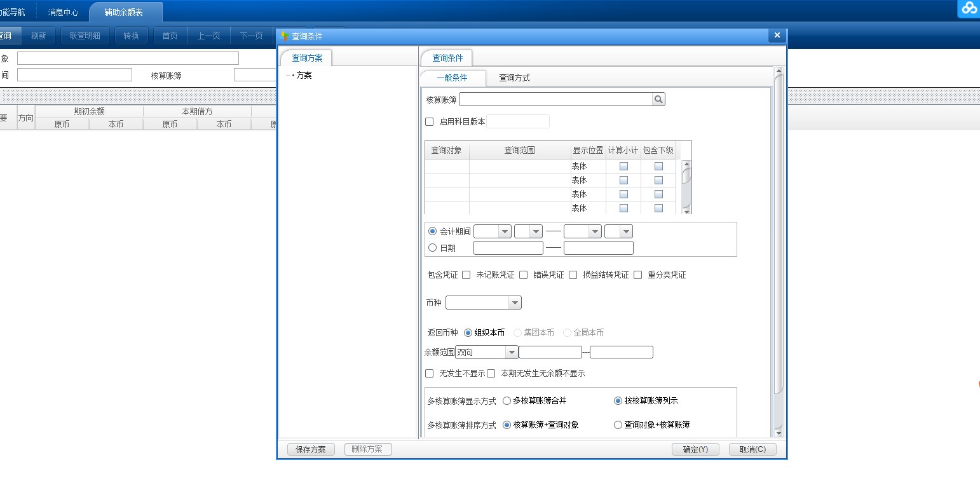This screenshot has width=980, height=504.
Task: Check the 重分类凭证 checkbox
Action: click(638, 275)
